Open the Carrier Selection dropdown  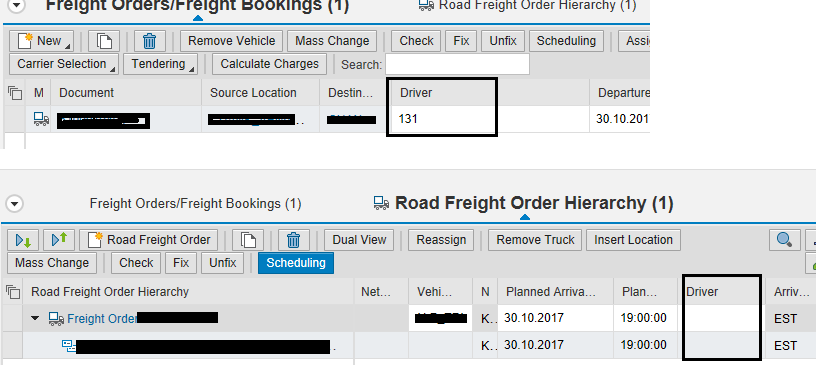coord(64,64)
